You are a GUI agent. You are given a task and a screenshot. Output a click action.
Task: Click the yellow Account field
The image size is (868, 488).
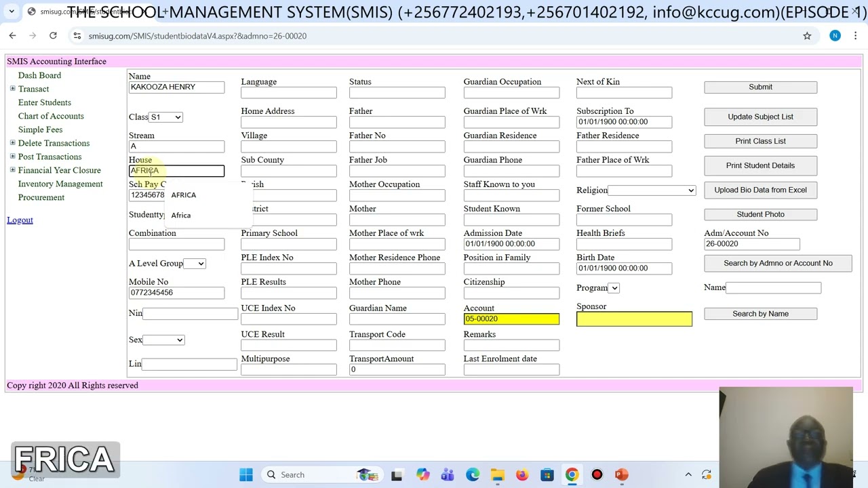tap(511, 319)
